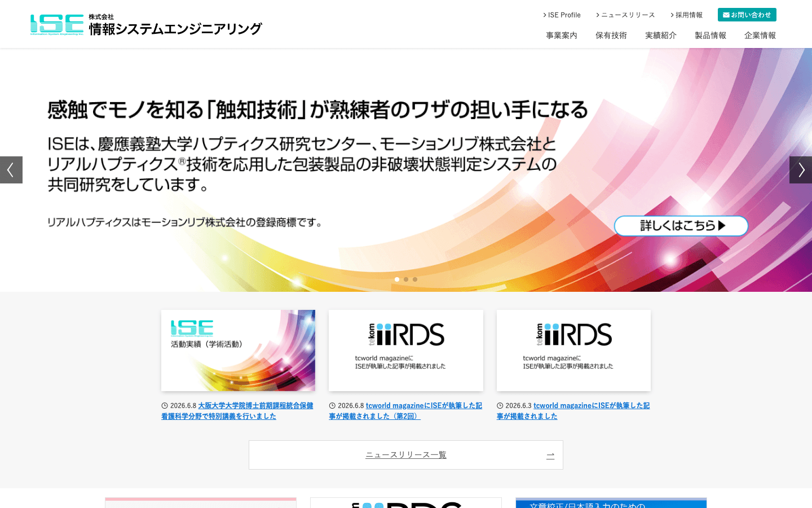Open the 事業案内 menu
The width and height of the screenshot is (812, 508).
(x=562, y=35)
